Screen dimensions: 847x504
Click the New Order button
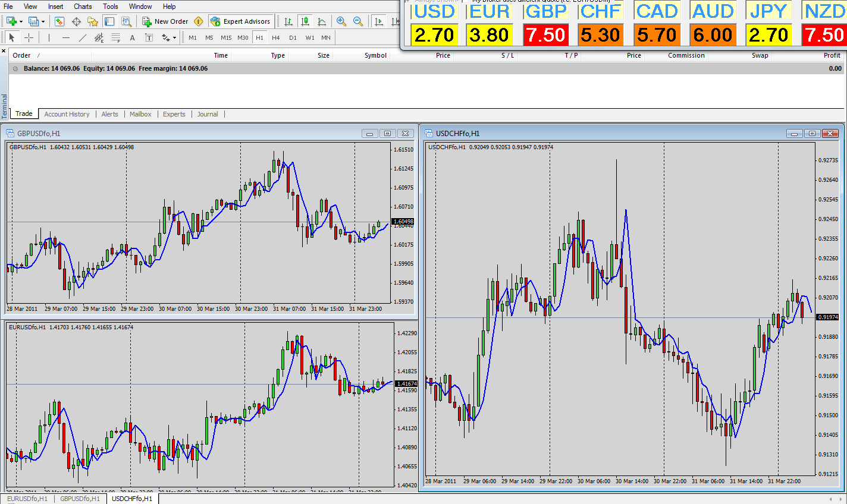(165, 21)
